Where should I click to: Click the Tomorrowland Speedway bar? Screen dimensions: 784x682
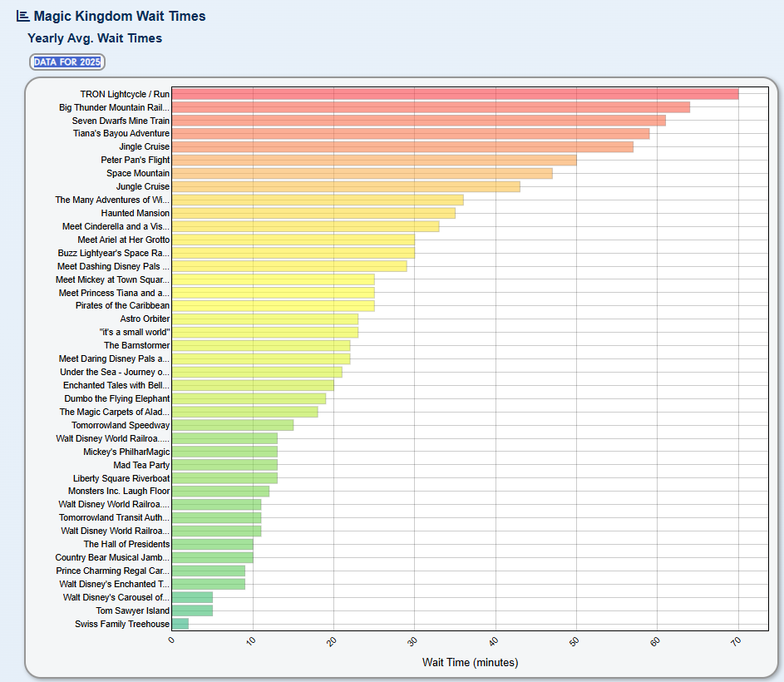click(232, 425)
